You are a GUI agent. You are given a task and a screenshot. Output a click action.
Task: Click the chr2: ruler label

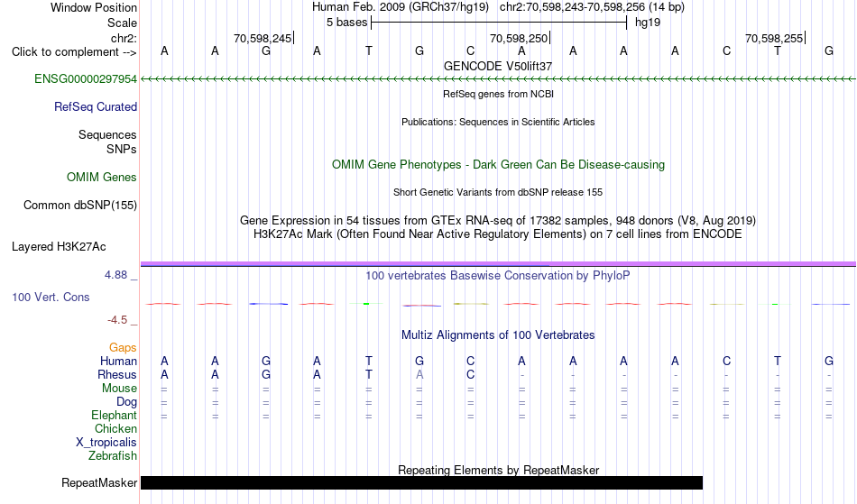click(124, 38)
